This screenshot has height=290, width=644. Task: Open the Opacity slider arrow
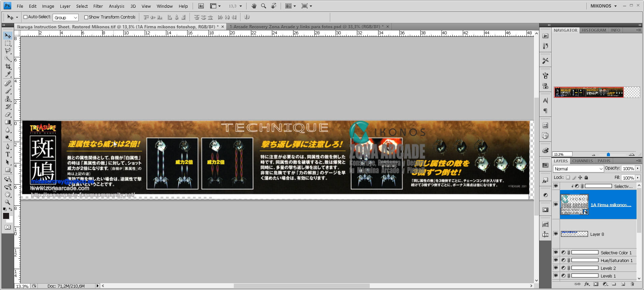click(x=638, y=168)
